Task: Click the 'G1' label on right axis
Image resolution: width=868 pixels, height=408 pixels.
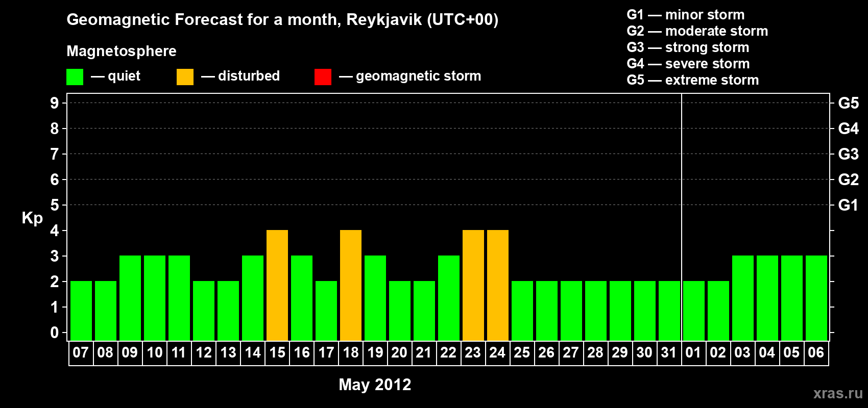Action: [849, 205]
